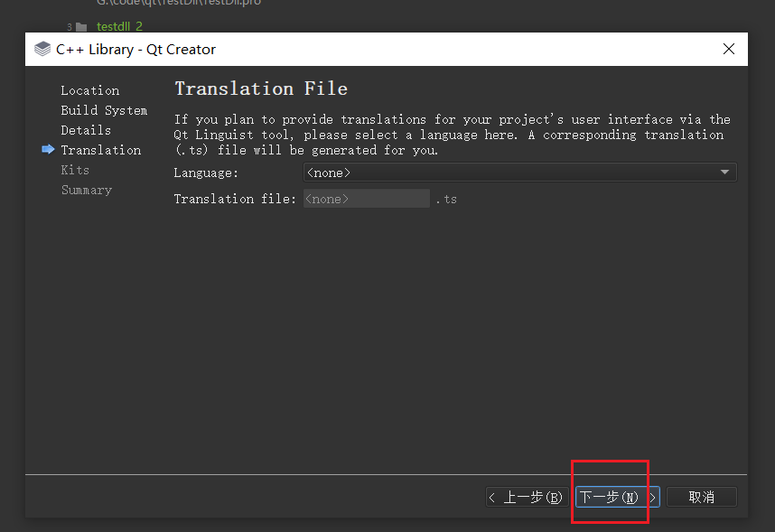The image size is (775, 532).
Task: Click the .ts file extension label
Action: (x=446, y=200)
